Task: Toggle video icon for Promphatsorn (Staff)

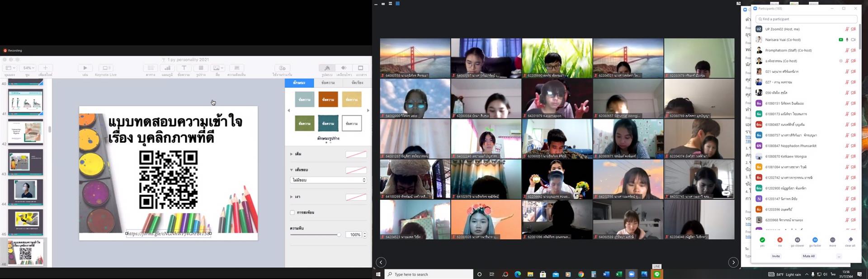Action: (854, 50)
